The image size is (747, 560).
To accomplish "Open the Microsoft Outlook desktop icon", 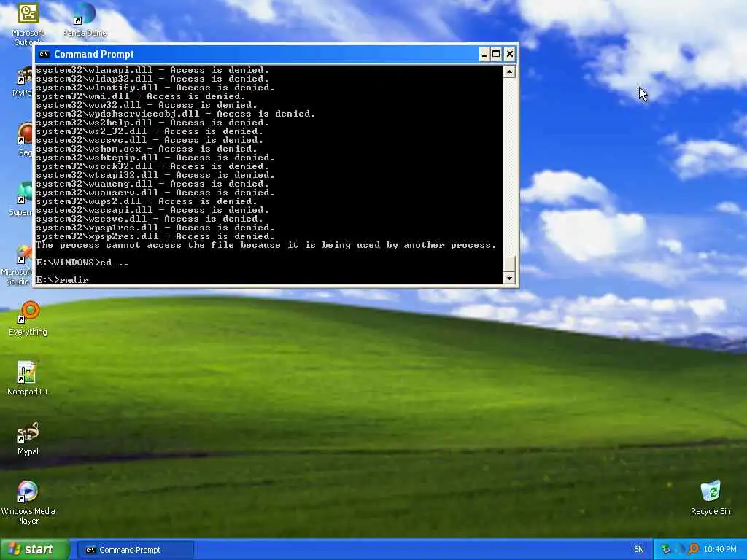I will point(28,15).
